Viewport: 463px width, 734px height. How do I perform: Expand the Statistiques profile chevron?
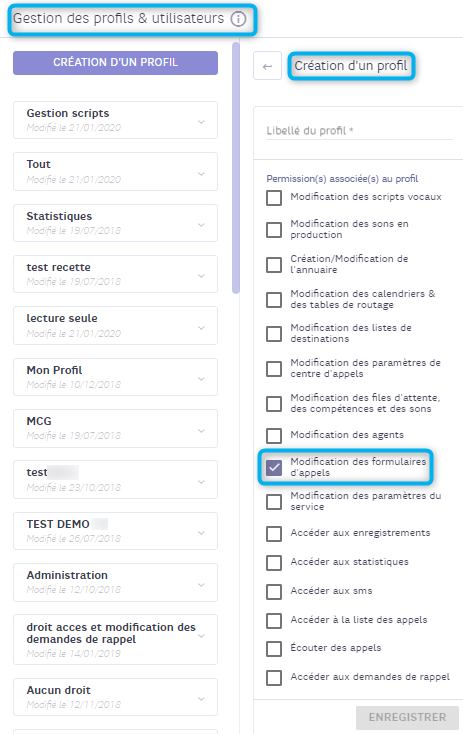click(x=201, y=225)
